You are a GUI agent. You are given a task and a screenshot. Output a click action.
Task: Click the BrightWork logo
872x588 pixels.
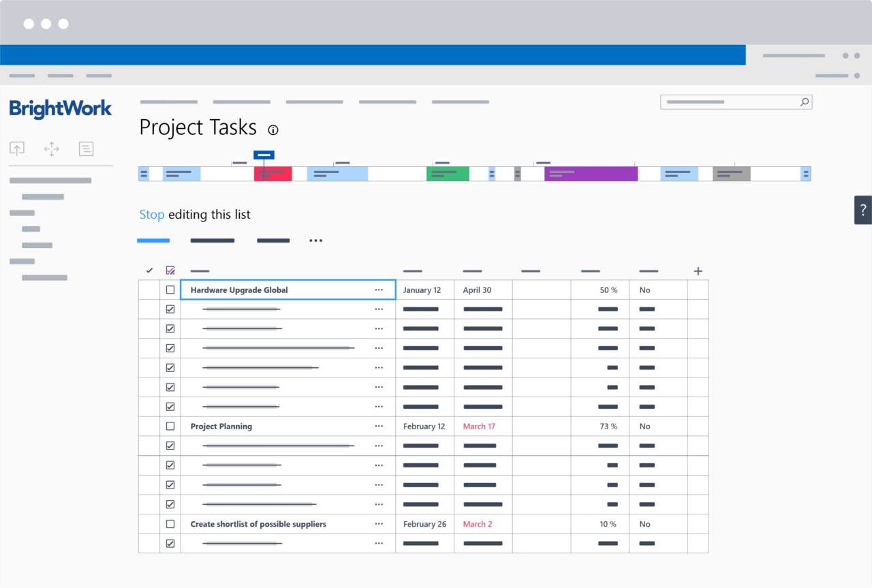(60, 109)
